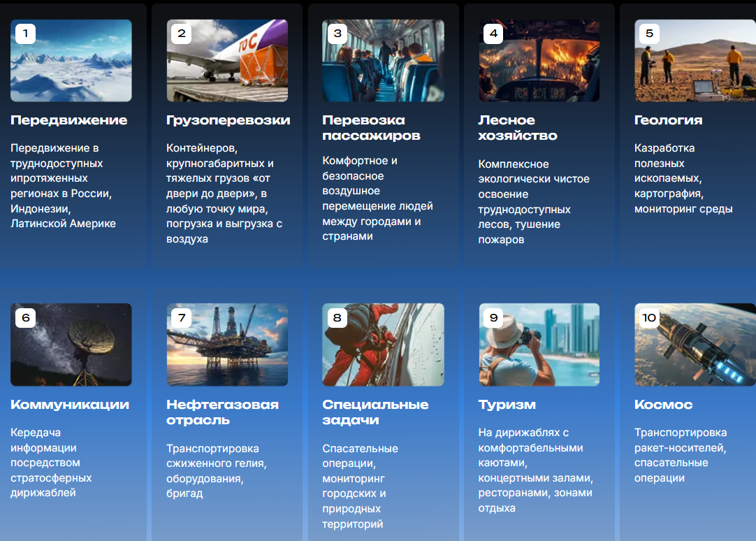756x541 pixels.
Task: Click the number 4 badge
Action: (x=493, y=34)
